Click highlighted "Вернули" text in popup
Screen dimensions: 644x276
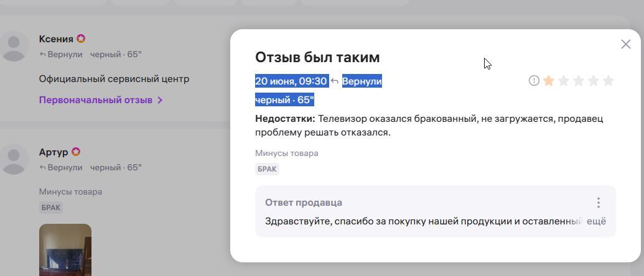pos(362,81)
